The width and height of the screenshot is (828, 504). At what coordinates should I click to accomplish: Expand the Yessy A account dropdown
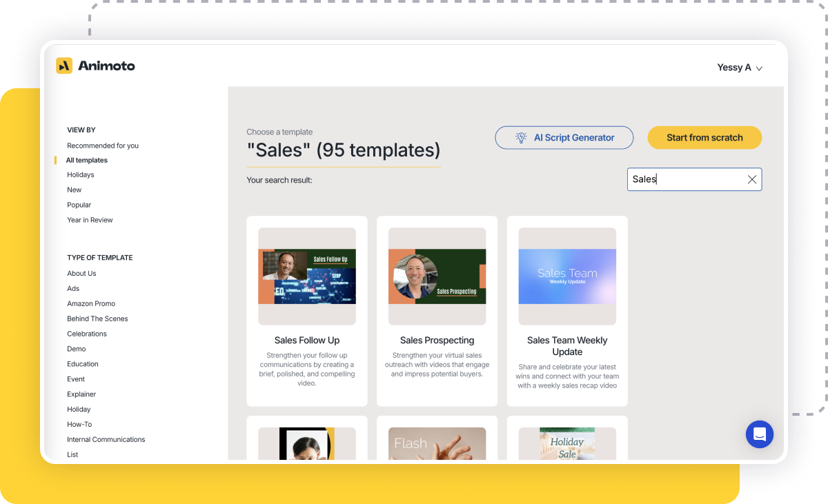[x=739, y=68]
